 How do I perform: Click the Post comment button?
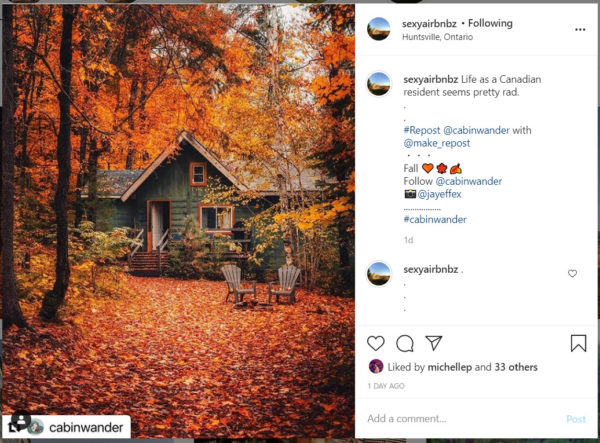576,419
